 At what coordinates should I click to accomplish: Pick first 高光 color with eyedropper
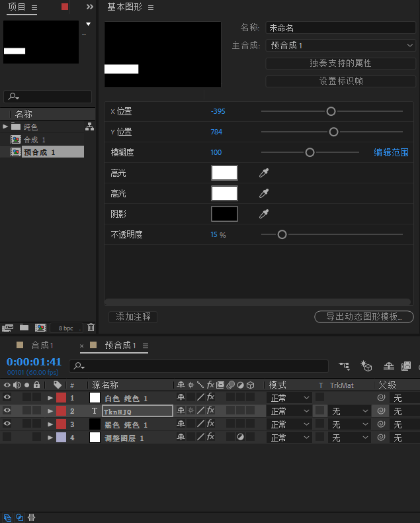(x=264, y=173)
